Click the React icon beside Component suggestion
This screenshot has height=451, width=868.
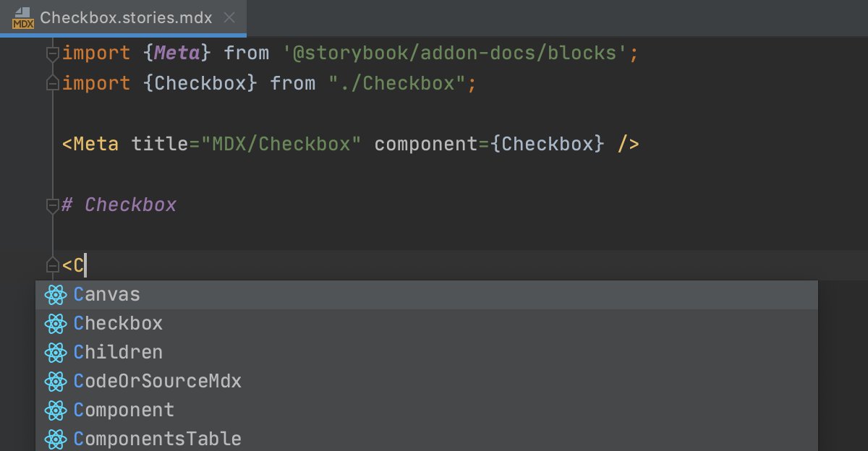coord(56,410)
